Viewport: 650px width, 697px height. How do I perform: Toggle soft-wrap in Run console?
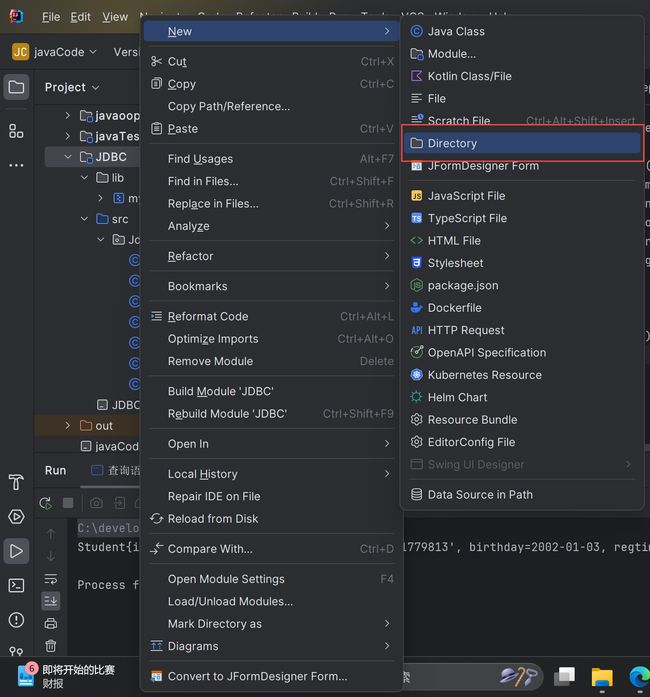(51, 579)
